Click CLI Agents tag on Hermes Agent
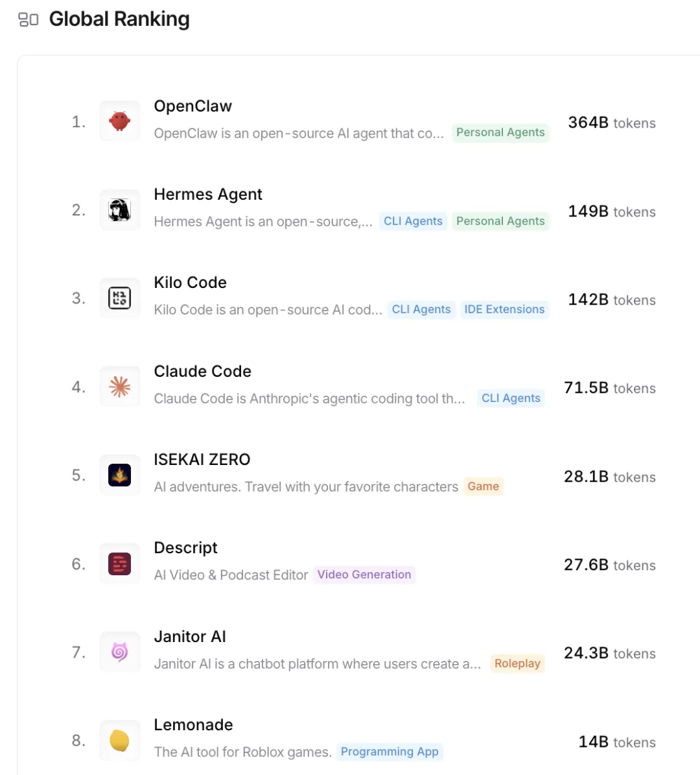 pos(413,221)
